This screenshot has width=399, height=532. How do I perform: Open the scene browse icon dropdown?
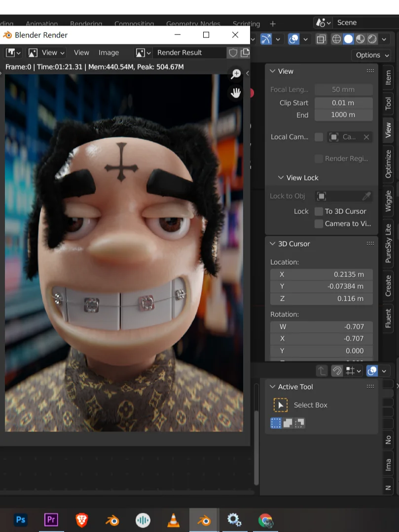pyautogui.click(x=323, y=23)
